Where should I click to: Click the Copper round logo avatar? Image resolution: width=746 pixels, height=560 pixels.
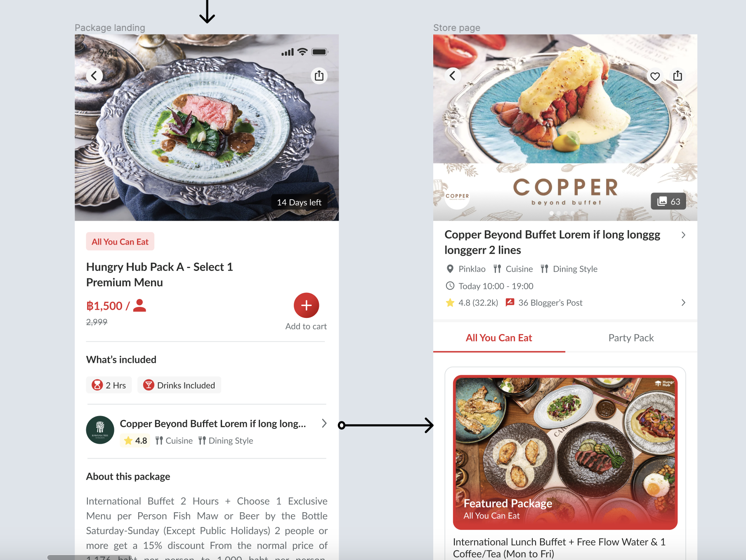(457, 196)
